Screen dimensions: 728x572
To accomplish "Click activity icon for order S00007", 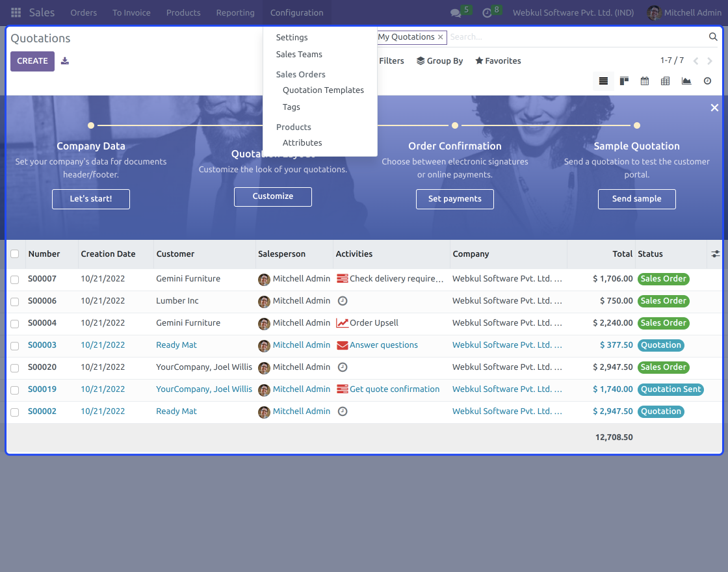I will click(x=342, y=279).
